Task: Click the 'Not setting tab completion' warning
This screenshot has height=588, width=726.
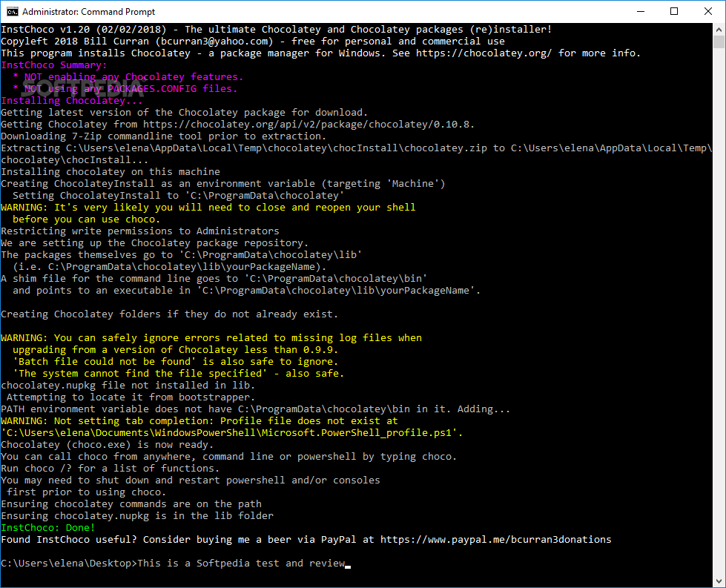Action: point(199,421)
